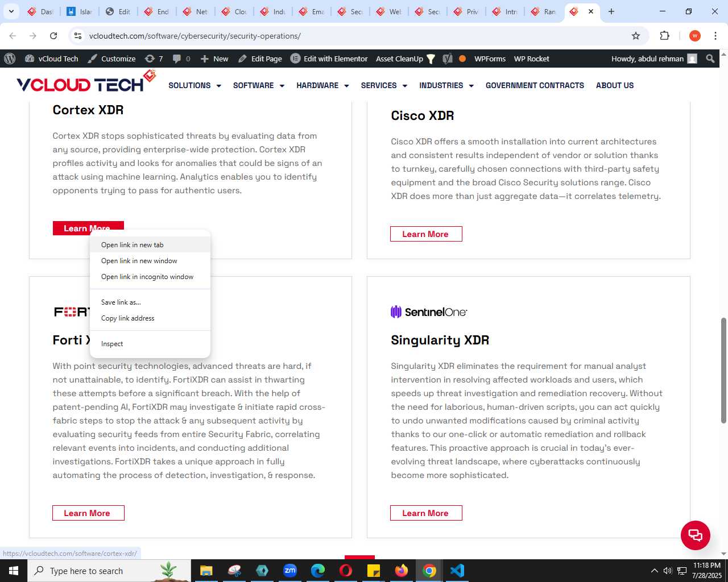Image resolution: width=728 pixels, height=582 pixels.
Task: Click the taskbar search box
Action: [109, 571]
